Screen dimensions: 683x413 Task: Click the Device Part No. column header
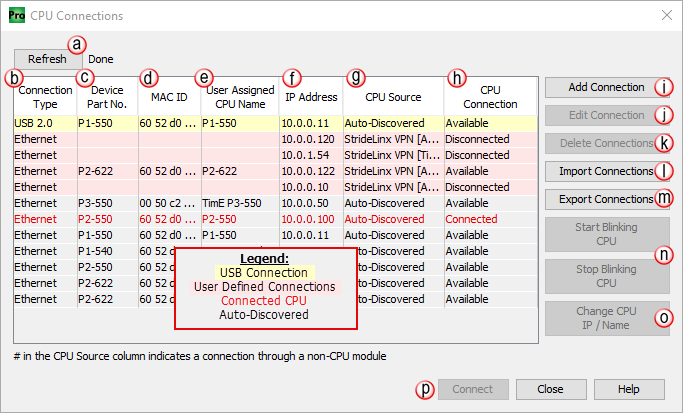click(x=106, y=97)
